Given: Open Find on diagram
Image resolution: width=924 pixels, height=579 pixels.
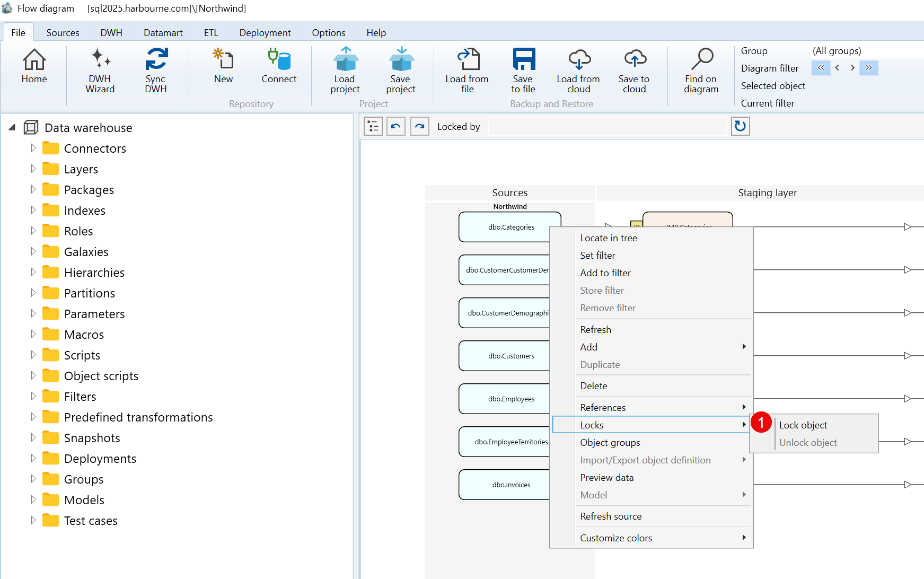Looking at the screenshot, I should tap(701, 70).
